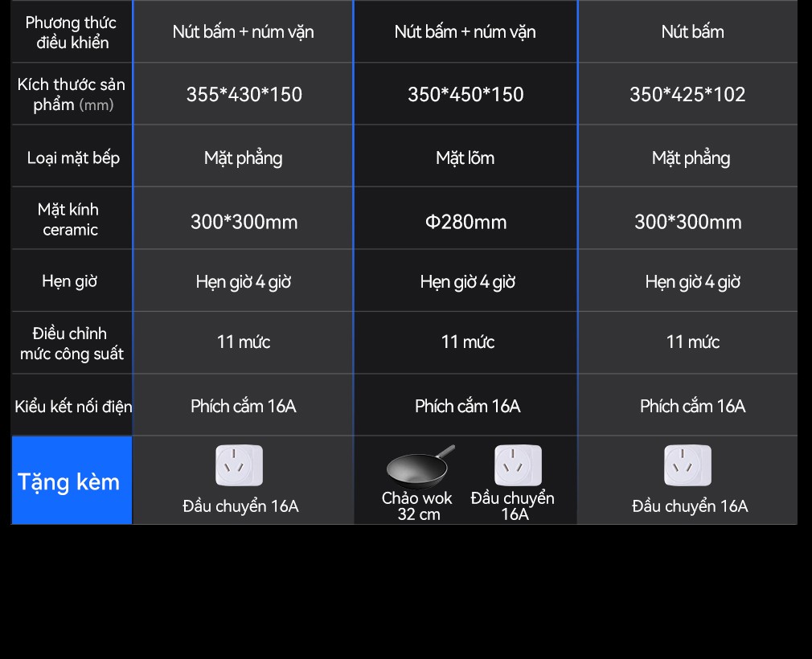
Task: Click "Mặt phẳng" in the 350*425*102 model column
Action: pyautogui.click(x=691, y=158)
